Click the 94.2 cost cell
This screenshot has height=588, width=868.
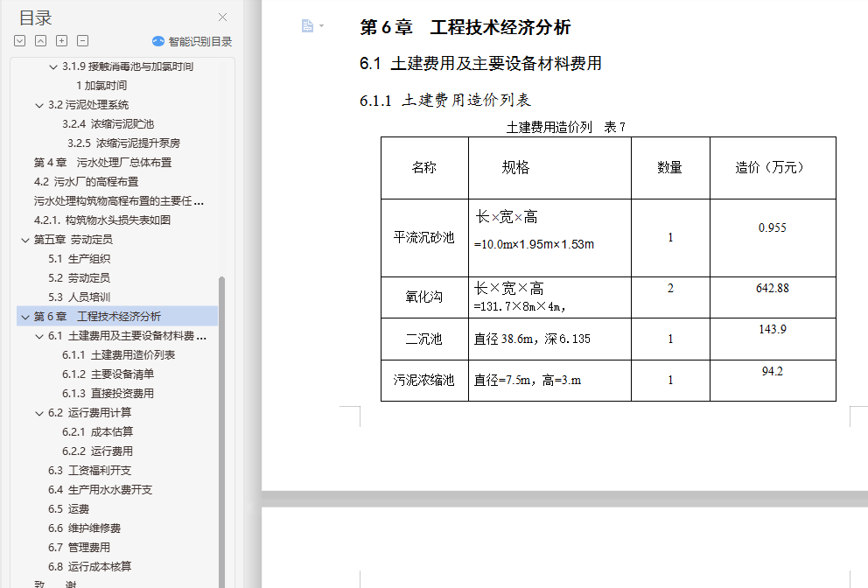coord(773,381)
